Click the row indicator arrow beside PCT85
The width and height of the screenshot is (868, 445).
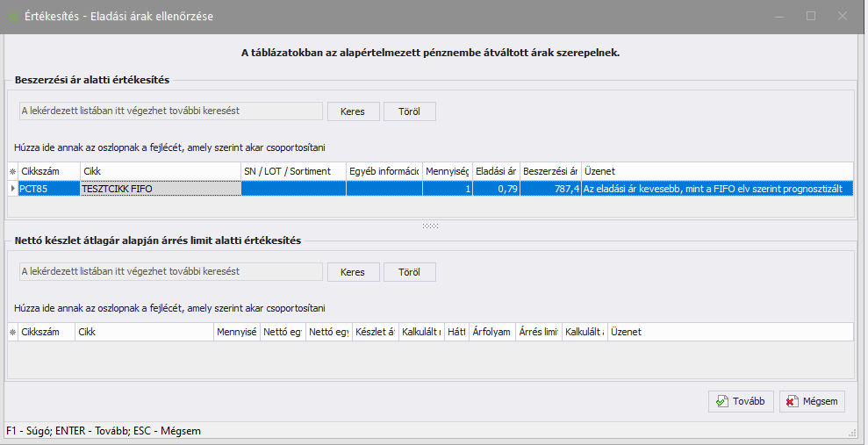(x=12, y=188)
